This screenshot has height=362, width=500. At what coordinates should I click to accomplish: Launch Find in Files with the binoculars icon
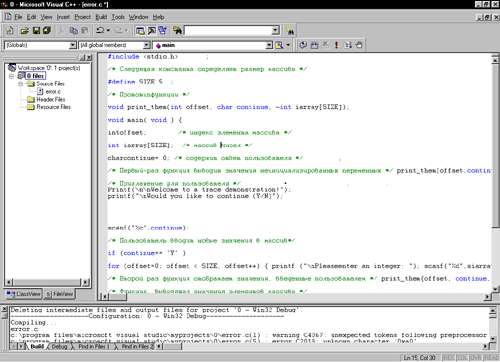[x=177, y=31]
